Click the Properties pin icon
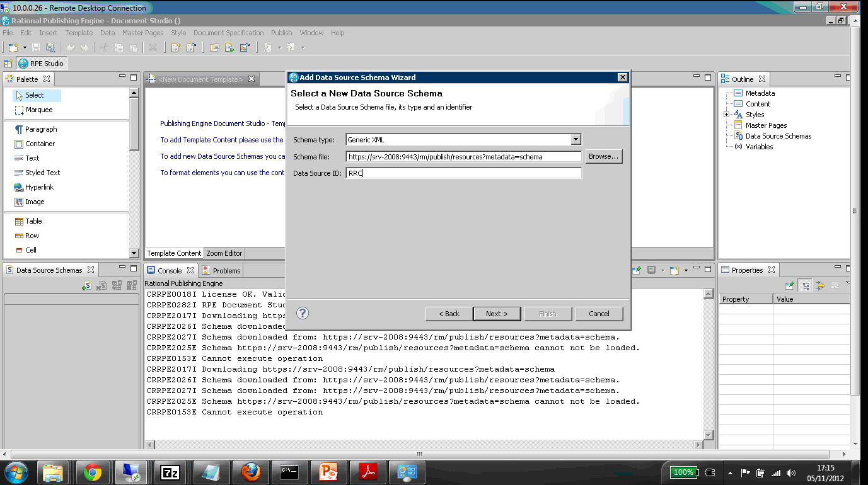The image size is (868, 485). pos(790,286)
